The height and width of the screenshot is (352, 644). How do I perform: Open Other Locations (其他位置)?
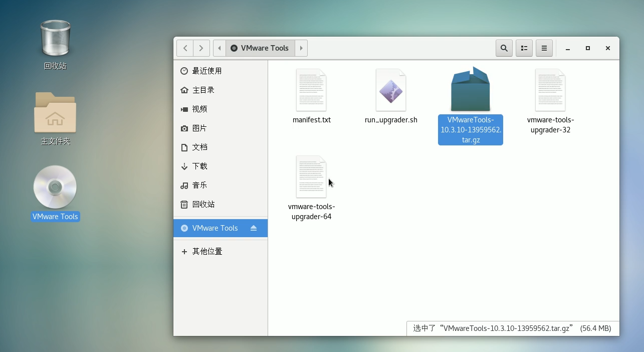(221, 252)
